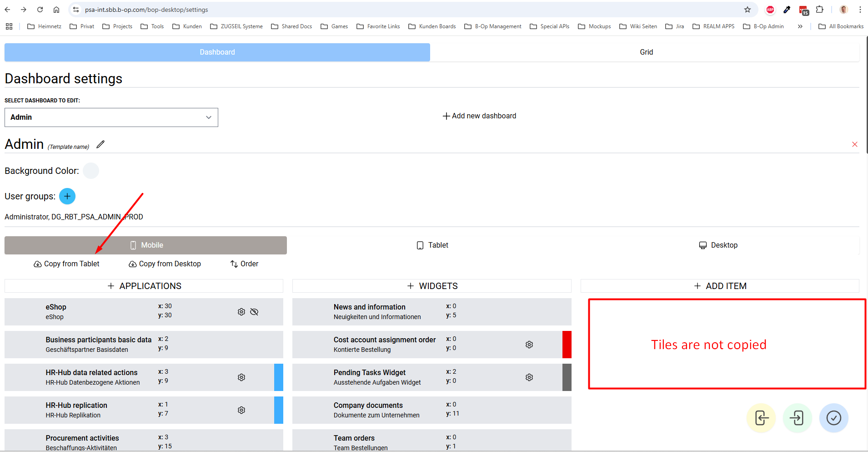This screenshot has height=452, width=868.
Task: Click the pencil icon to rename template
Action: (100, 144)
